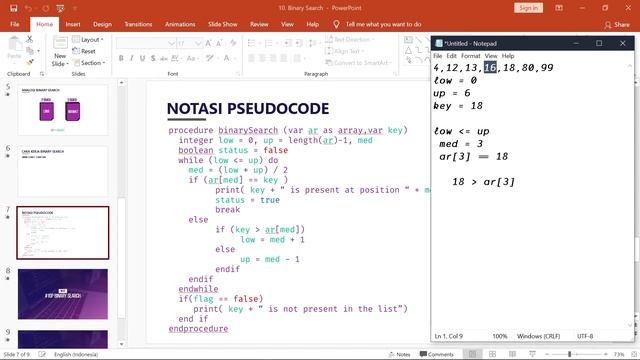
Task: Switch to Normal view icon
Action: [472, 354]
